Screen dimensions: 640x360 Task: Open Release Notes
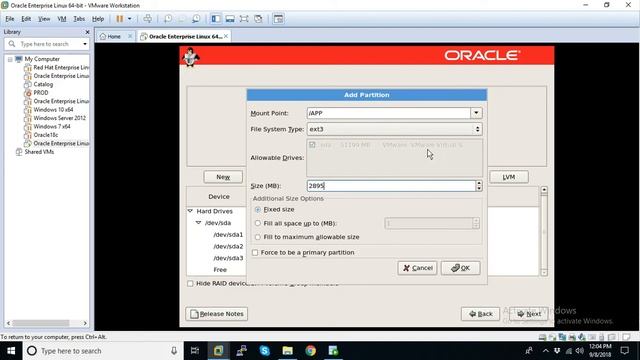pyautogui.click(x=217, y=314)
